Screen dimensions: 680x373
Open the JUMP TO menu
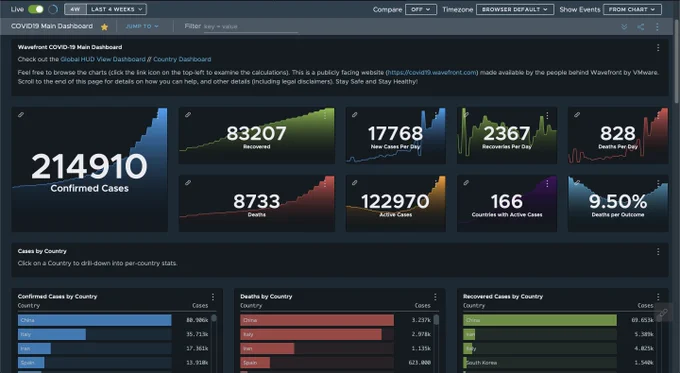click(142, 26)
